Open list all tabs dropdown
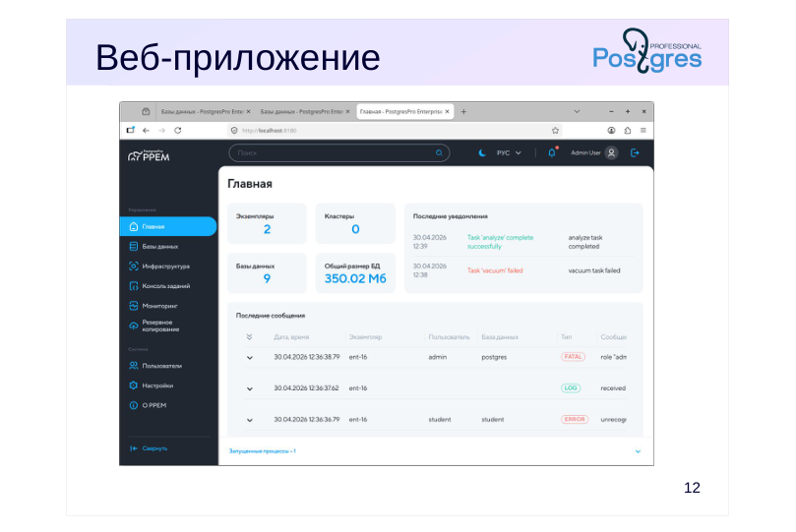796x532 pixels. click(577, 111)
